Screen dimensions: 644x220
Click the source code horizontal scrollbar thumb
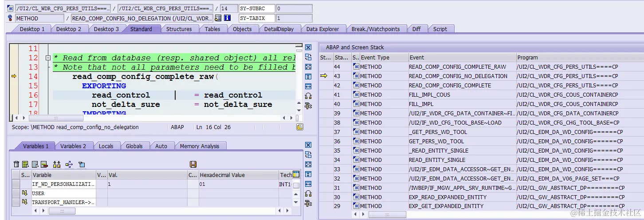55,118
